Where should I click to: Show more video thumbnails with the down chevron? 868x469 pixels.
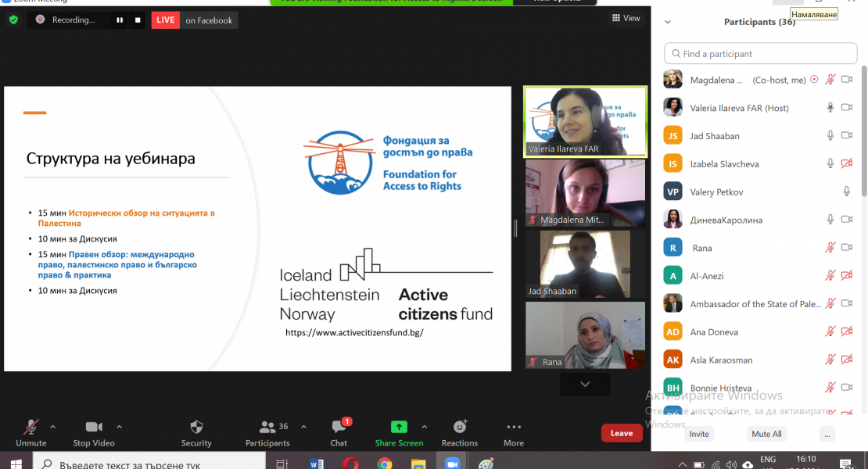(x=585, y=384)
